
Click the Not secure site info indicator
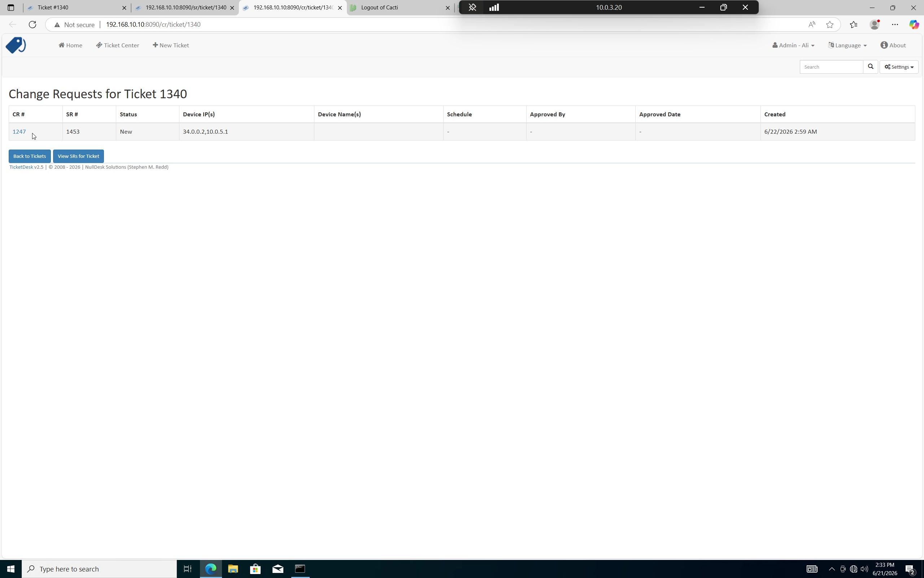[x=75, y=25]
